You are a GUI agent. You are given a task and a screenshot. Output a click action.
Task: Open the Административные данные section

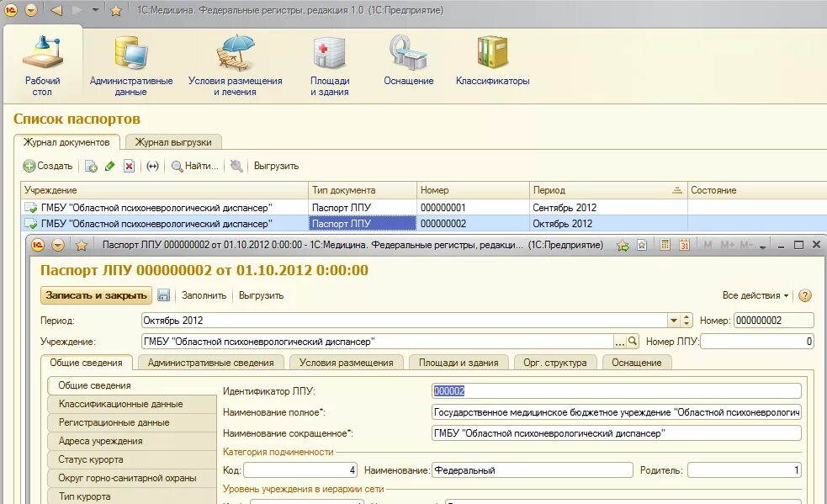[x=130, y=65]
